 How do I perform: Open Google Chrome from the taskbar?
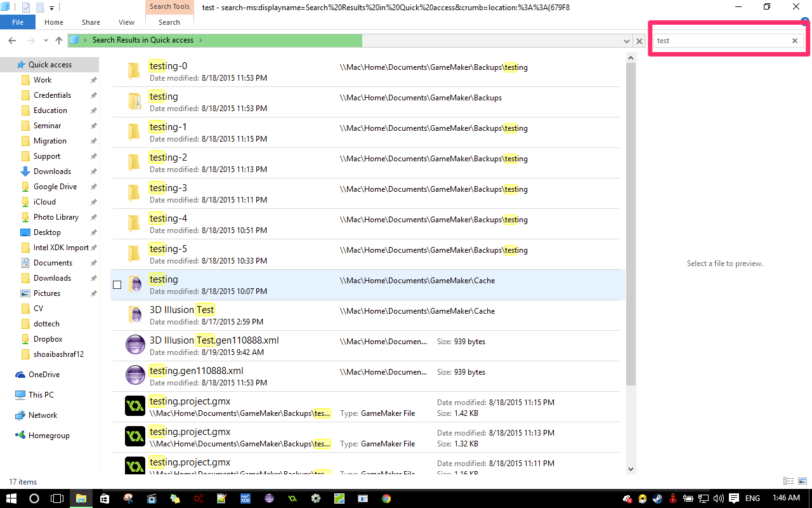point(386,498)
